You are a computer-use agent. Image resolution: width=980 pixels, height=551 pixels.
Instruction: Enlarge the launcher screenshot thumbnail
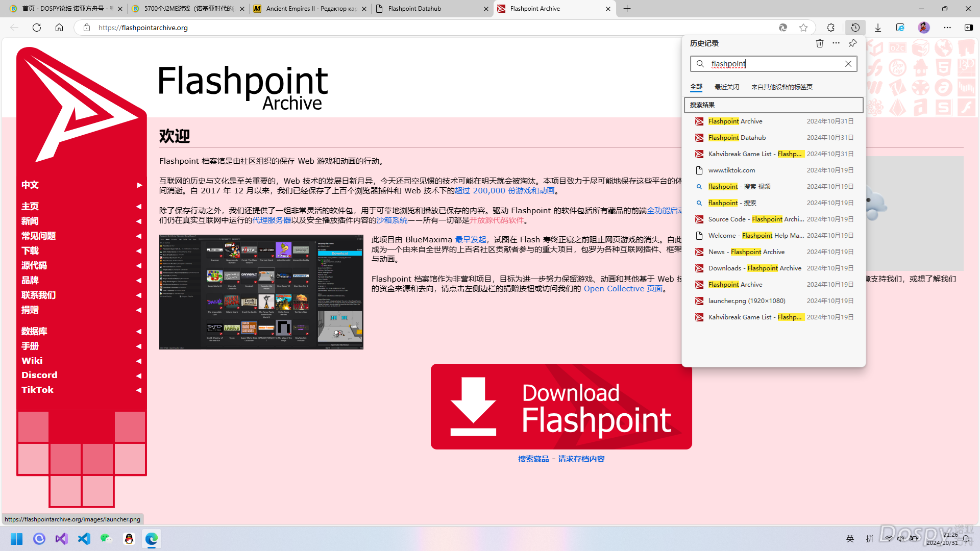click(x=261, y=292)
